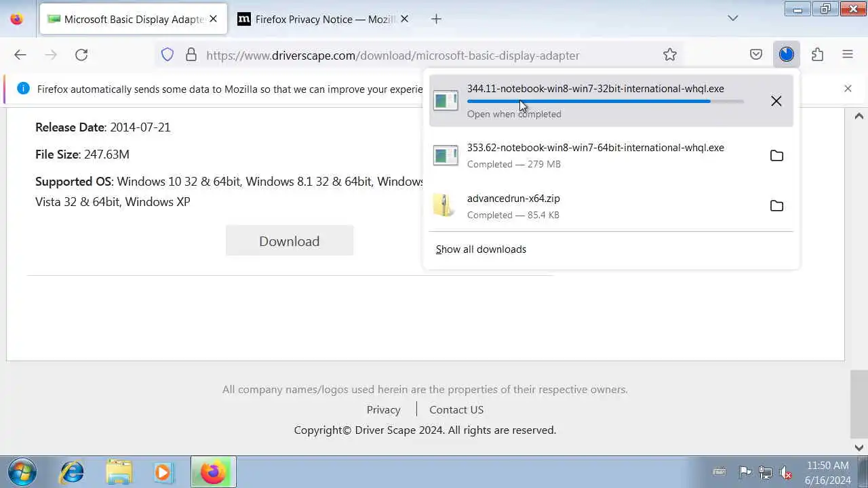Viewport: 868px width, 488px height.
Task: Close the Microsoft Basic Display Adapter tab
Action: 214,19
